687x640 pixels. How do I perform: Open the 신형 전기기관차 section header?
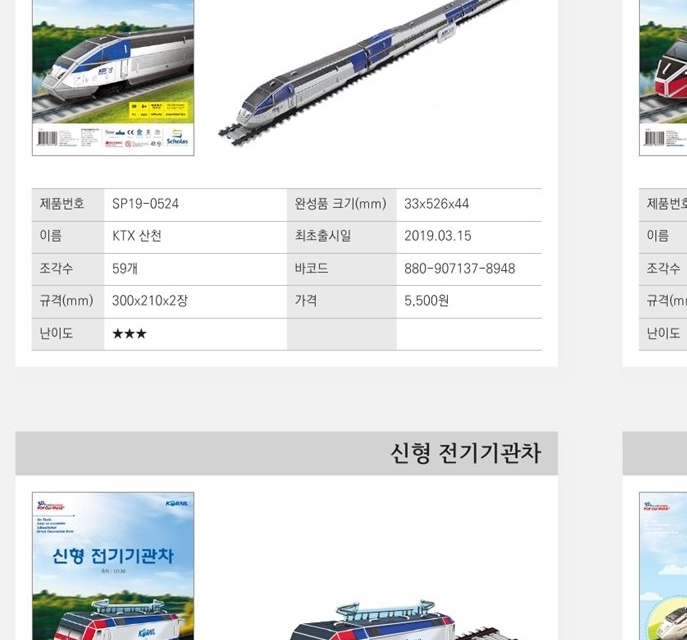coord(287,453)
